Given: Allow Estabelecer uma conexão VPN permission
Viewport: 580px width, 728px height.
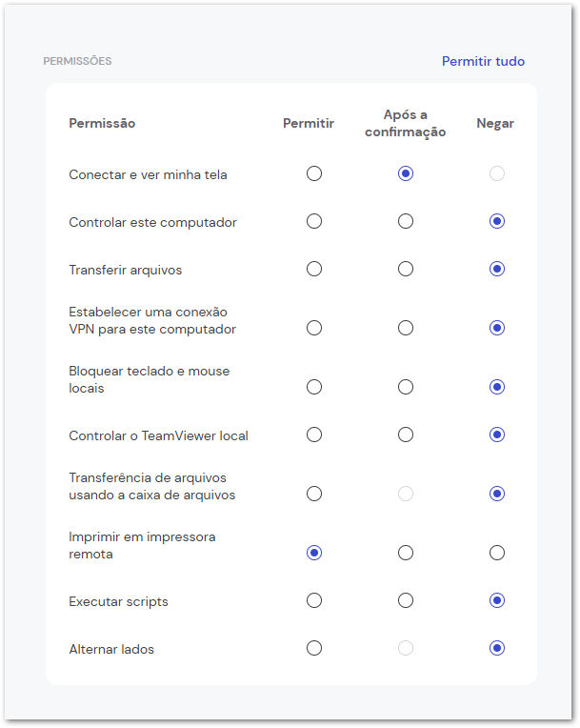Looking at the screenshot, I should (314, 328).
